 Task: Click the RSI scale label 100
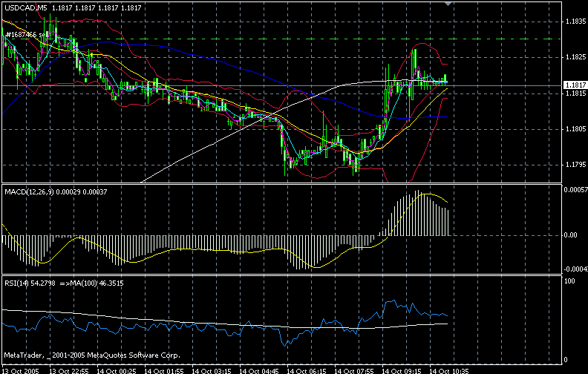coord(570,281)
